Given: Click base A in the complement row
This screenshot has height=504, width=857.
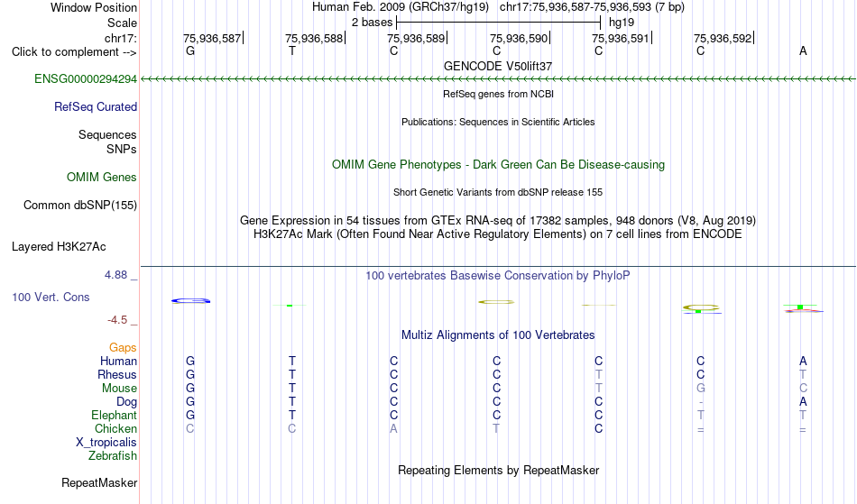Looking at the screenshot, I should (x=803, y=51).
